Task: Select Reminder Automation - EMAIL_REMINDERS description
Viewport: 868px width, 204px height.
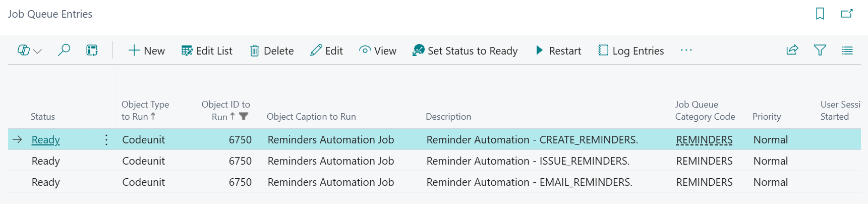Action: coord(530,182)
